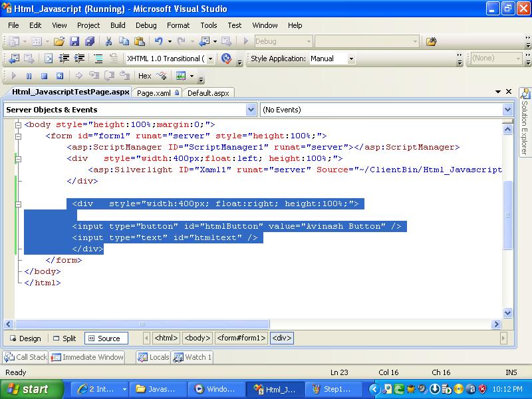Click the vertical scrollbar down arrow

(507, 313)
